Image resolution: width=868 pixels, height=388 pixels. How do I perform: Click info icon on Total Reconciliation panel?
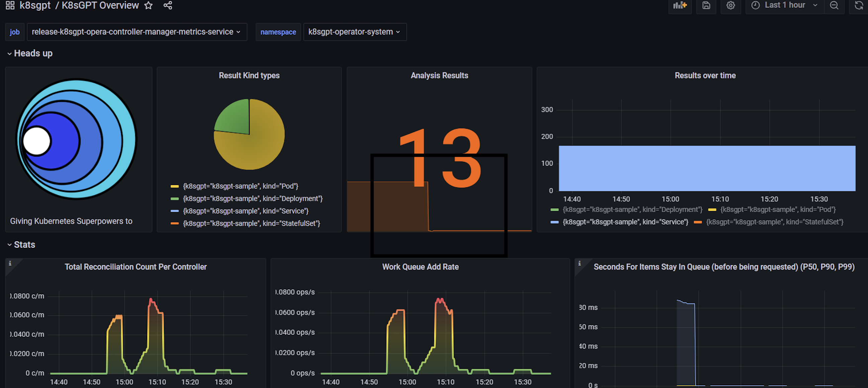[x=10, y=263]
